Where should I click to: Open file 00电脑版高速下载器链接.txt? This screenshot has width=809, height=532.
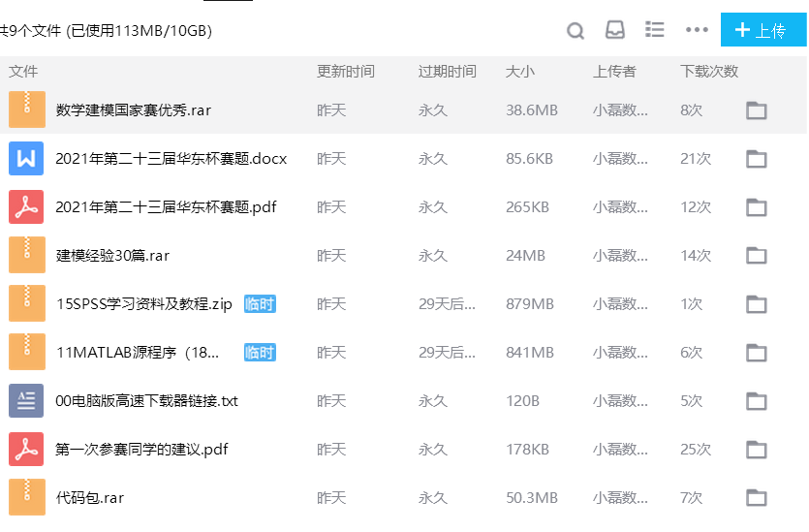pos(147,401)
